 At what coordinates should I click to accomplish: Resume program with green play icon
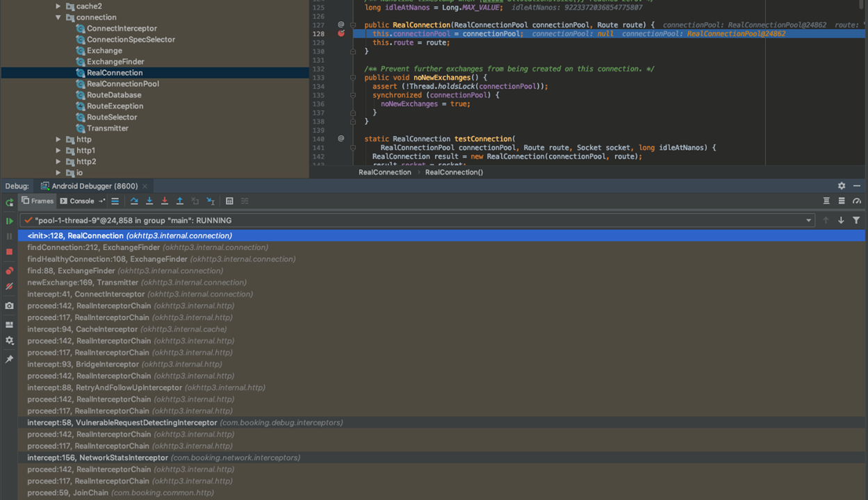9,221
